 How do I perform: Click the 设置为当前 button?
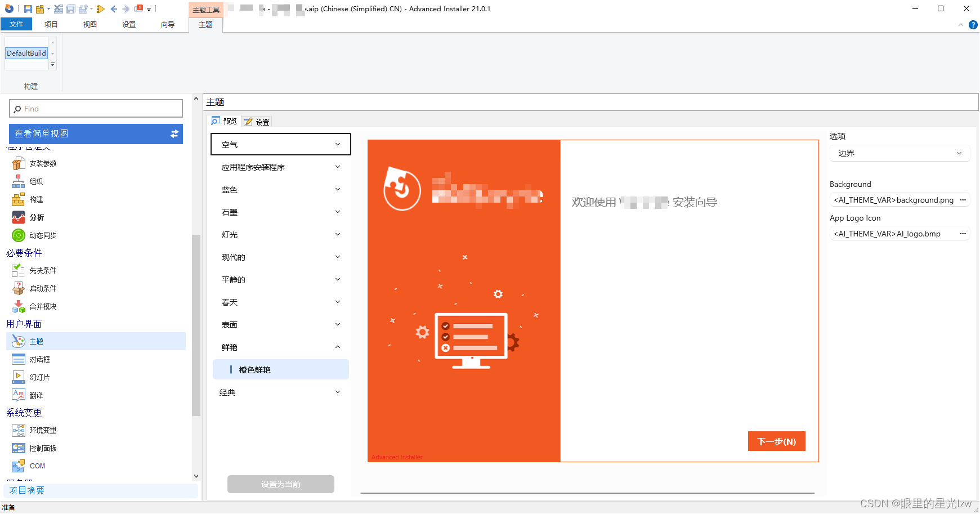click(x=280, y=484)
